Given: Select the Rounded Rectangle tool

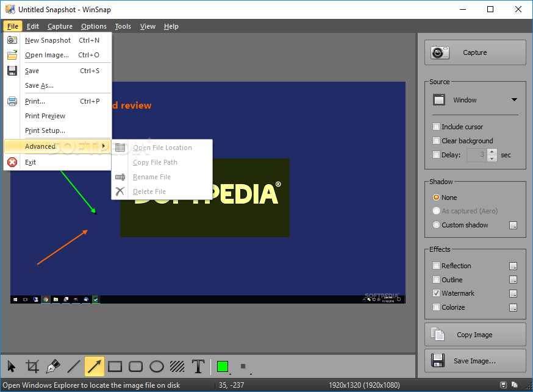Looking at the screenshot, I should click(135, 366).
